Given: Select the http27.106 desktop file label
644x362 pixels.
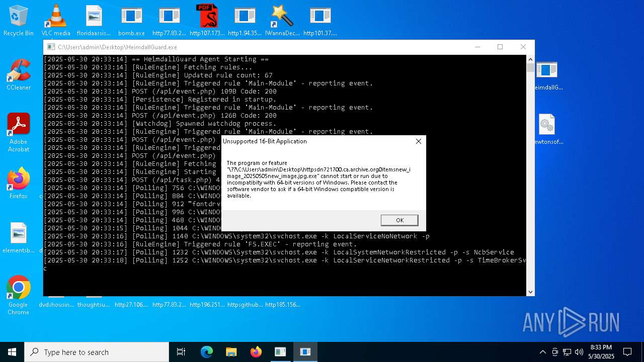Looking at the screenshot, I should coord(131,305).
